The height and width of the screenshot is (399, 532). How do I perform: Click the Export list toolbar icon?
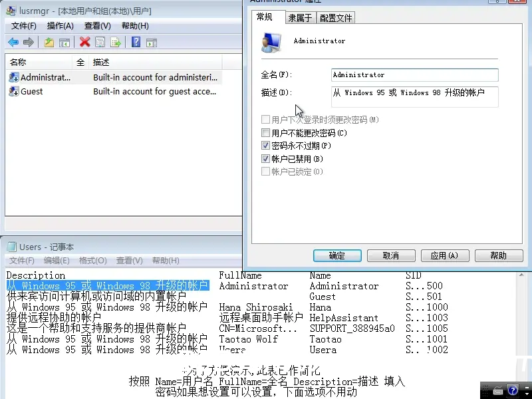coord(115,43)
